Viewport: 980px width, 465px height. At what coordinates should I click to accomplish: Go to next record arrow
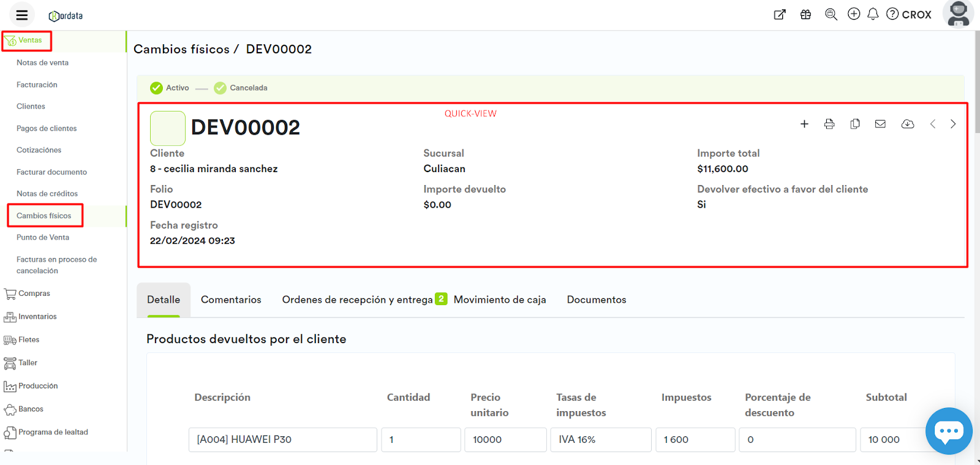(x=953, y=124)
